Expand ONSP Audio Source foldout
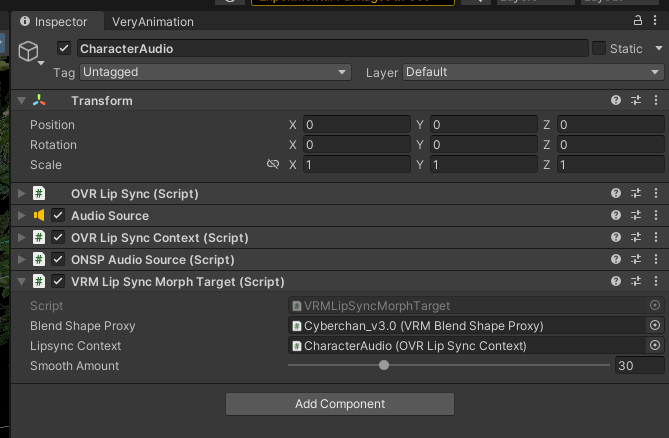Image resolution: width=669 pixels, height=438 pixels. tap(21, 259)
